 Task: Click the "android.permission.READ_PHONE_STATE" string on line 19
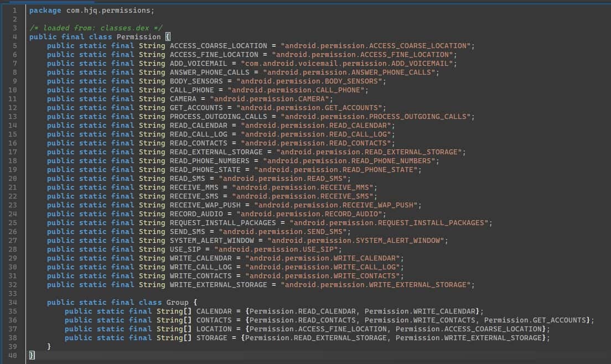point(336,170)
